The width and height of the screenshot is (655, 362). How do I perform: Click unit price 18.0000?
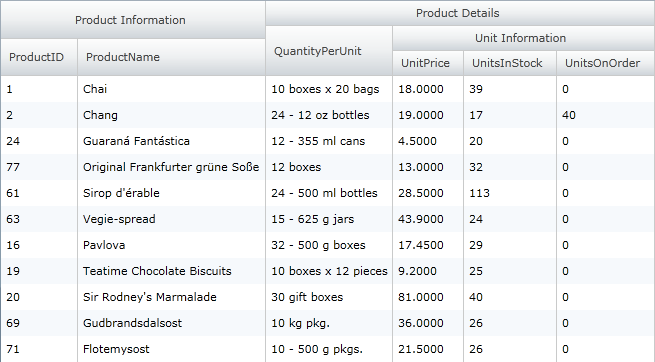(x=428, y=89)
